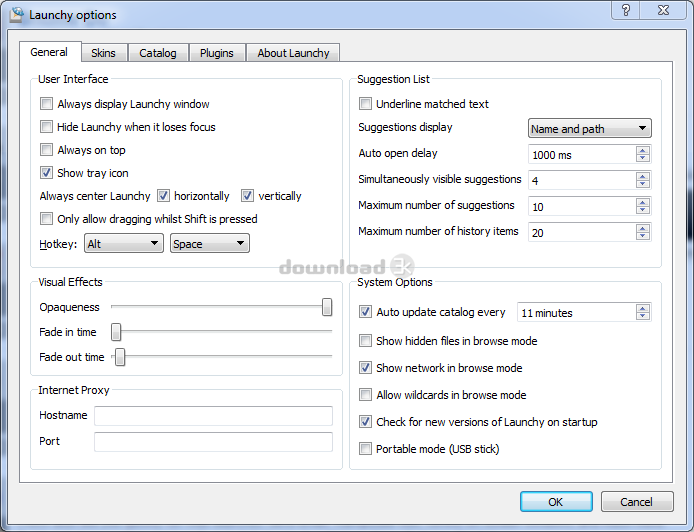Open the Space hotkey key dropdown
This screenshot has width=694, height=532.
click(x=210, y=243)
